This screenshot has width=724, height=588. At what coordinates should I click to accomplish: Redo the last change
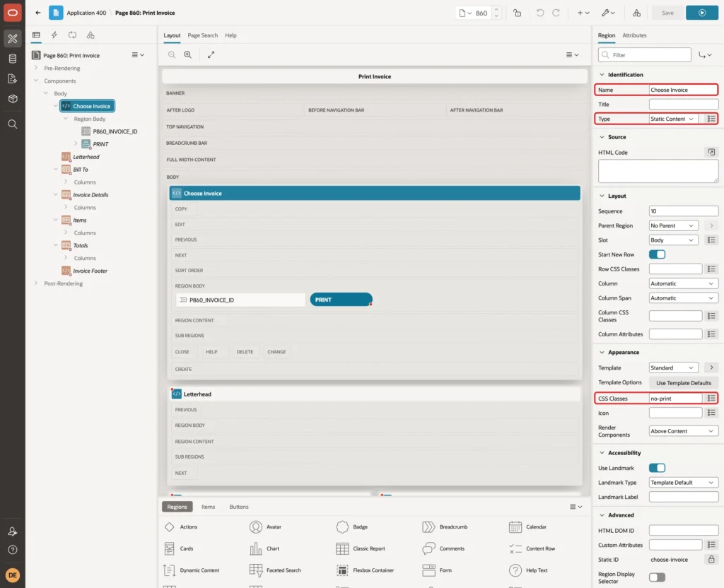point(556,13)
